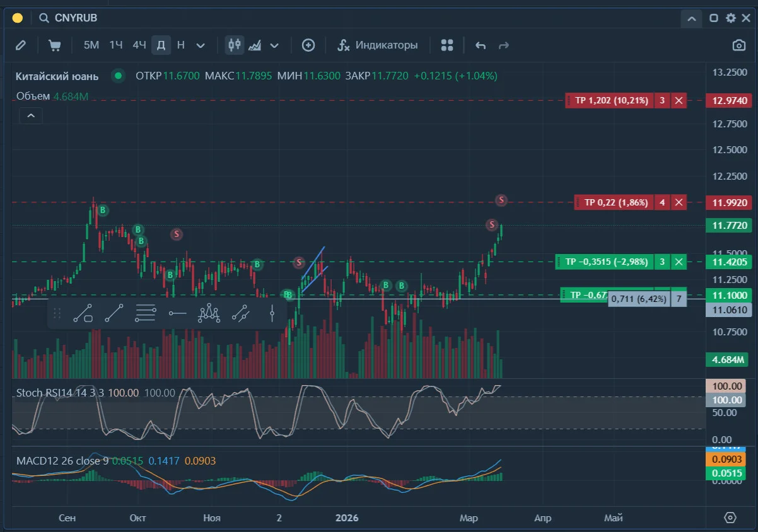Select the vertical line drawing tool
758x532 pixels.
(x=272, y=313)
